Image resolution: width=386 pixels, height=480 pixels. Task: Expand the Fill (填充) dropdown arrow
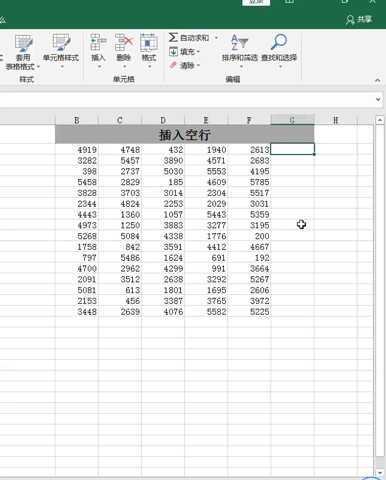pos(198,52)
